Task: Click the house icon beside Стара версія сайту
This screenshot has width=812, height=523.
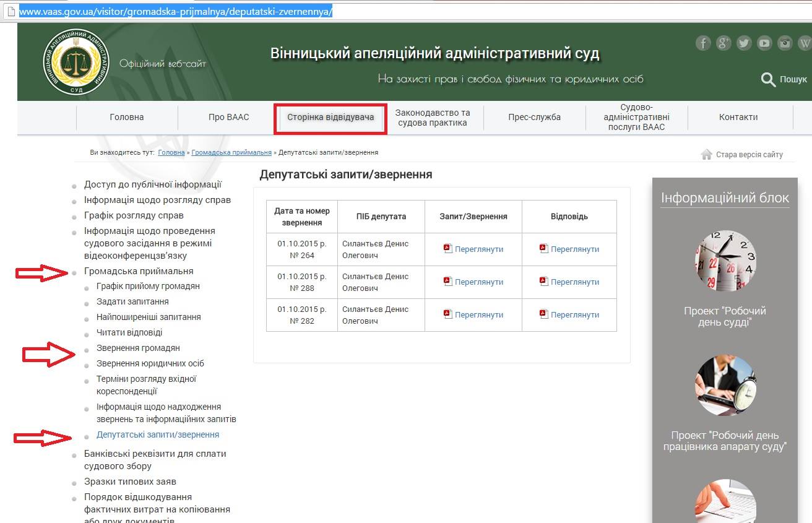Action: [x=706, y=154]
